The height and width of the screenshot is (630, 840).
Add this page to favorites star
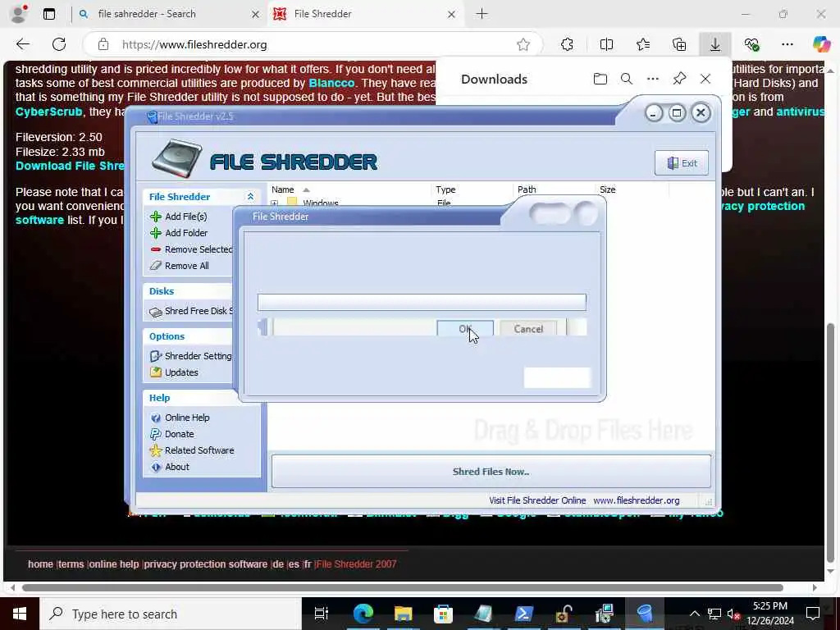(x=523, y=44)
